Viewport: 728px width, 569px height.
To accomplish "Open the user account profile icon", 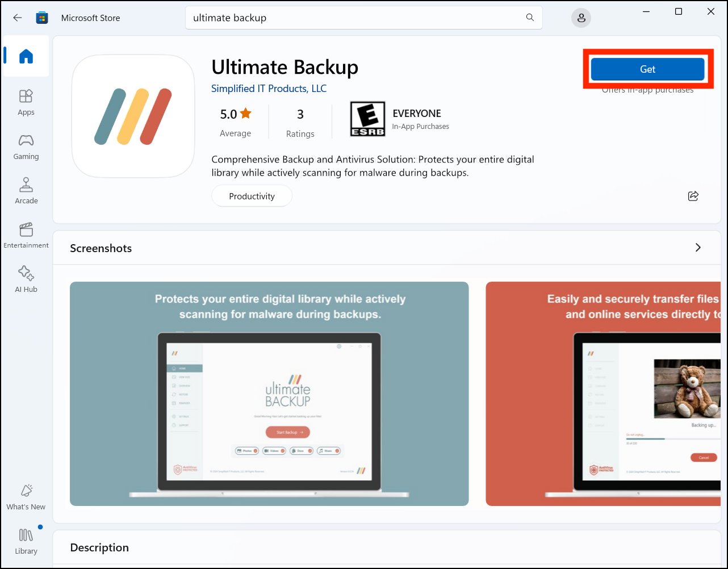I will click(x=581, y=18).
